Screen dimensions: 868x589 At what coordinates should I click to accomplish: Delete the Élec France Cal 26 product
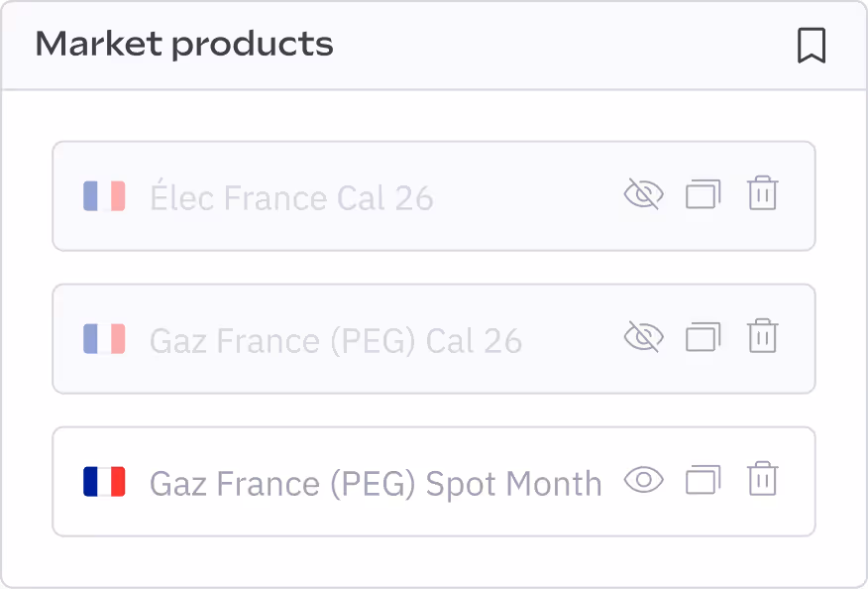click(763, 195)
